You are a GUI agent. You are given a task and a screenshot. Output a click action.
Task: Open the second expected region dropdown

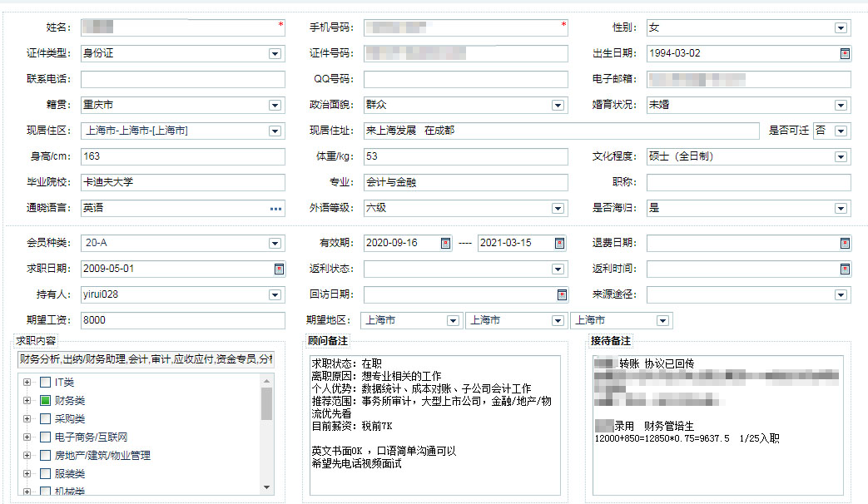pos(558,321)
